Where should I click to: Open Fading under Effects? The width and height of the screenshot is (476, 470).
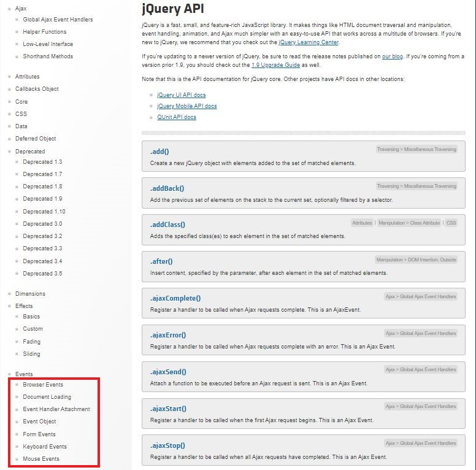point(31,342)
